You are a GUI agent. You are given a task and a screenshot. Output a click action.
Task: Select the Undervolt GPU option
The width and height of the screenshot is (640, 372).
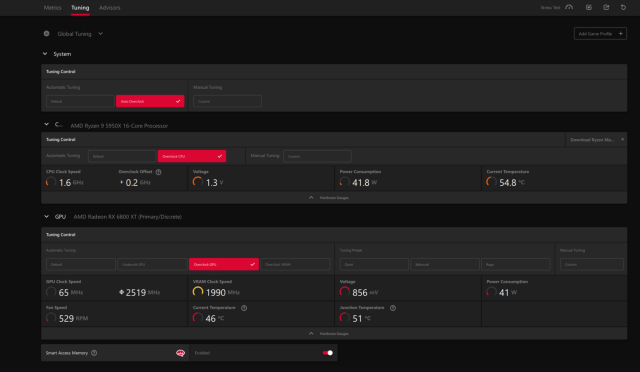tap(152, 264)
